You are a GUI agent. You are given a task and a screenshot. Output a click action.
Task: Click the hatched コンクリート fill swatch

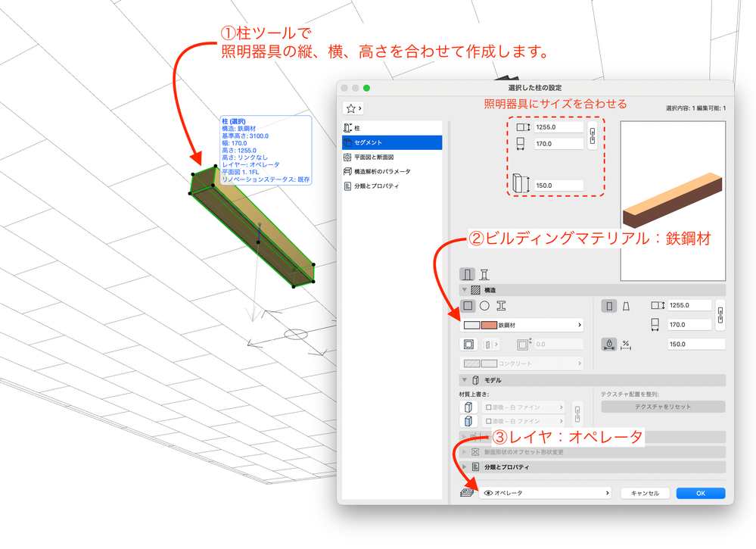471,363
